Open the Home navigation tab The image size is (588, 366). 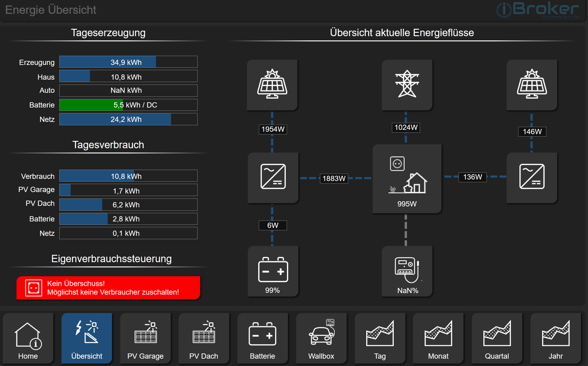(x=28, y=338)
